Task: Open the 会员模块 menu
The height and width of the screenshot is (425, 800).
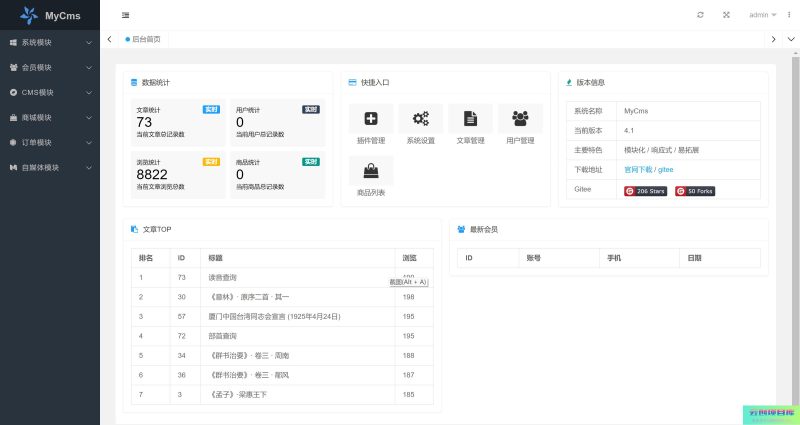Action: tap(50, 67)
